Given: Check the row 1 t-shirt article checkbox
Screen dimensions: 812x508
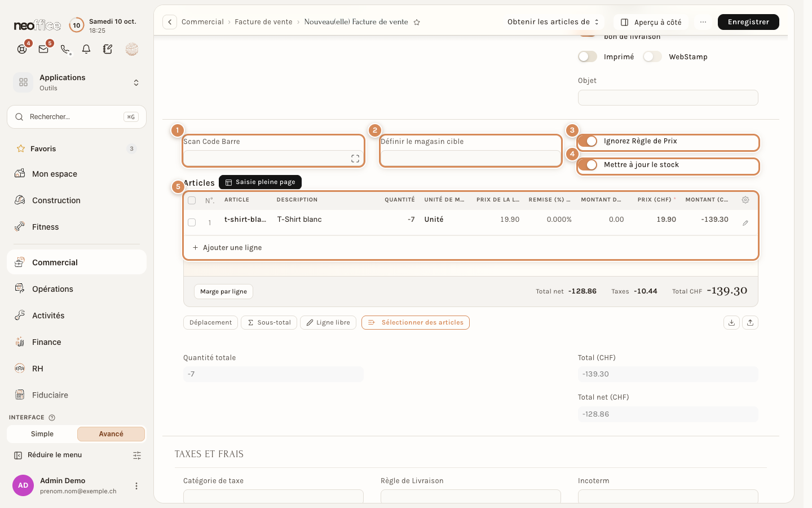Looking at the screenshot, I should (192, 222).
